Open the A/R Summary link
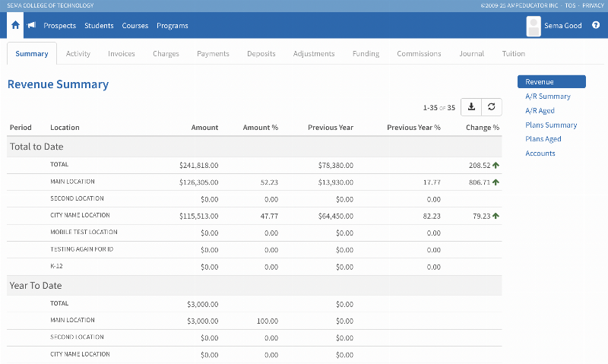 point(548,97)
